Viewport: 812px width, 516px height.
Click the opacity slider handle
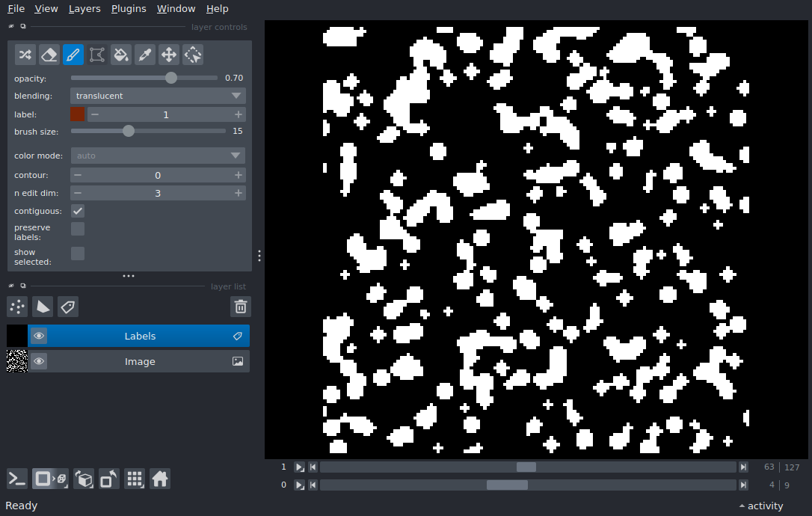pos(171,78)
